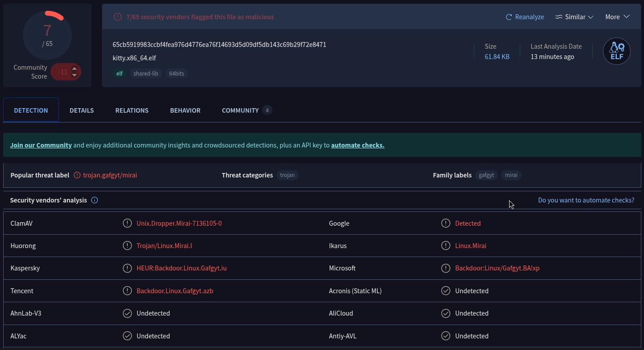Image resolution: width=644 pixels, height=350 pixels.
Task: Click the ELF file type icon
Action: (x=616, y=51)
